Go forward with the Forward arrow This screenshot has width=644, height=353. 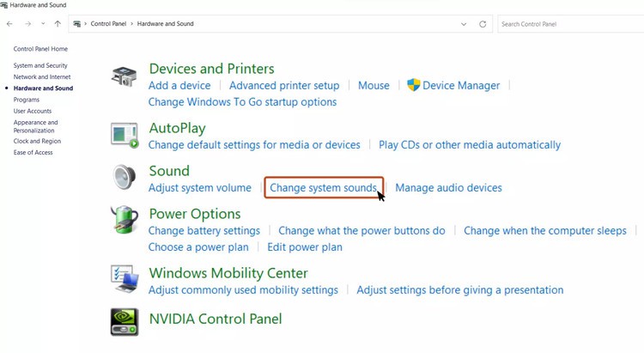[28, 24]
